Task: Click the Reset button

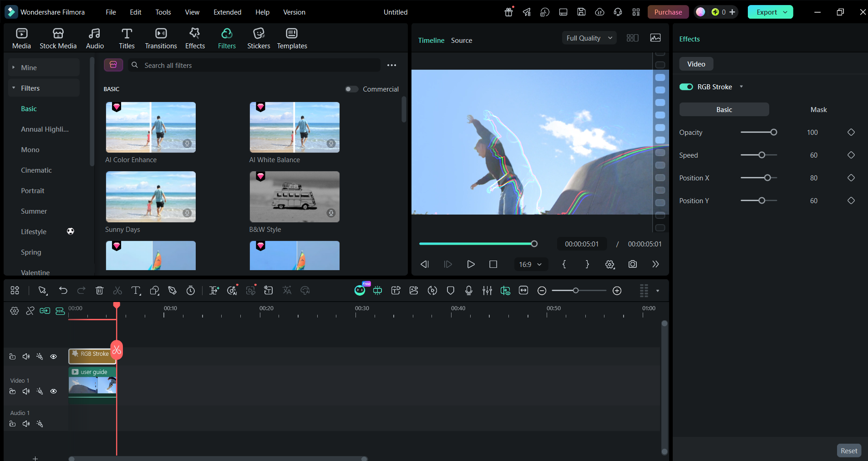Action: click(x=849, y=451)
